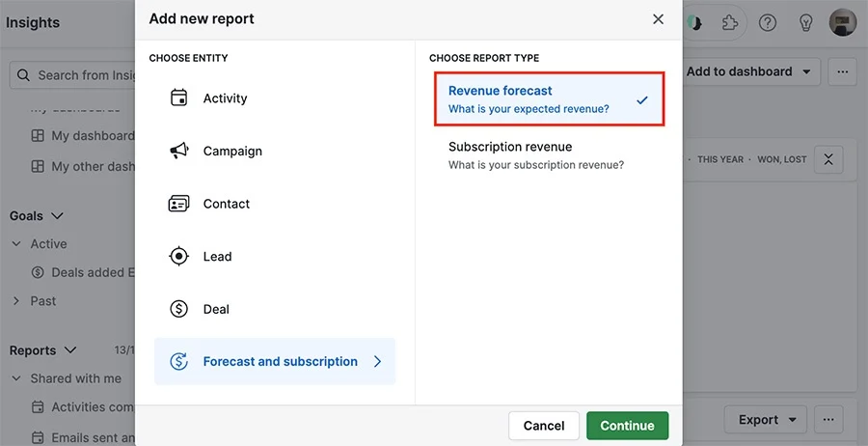Click the puzzle piece extensions icon
Viewport: 868px width, 446px height.
(730, 22)
